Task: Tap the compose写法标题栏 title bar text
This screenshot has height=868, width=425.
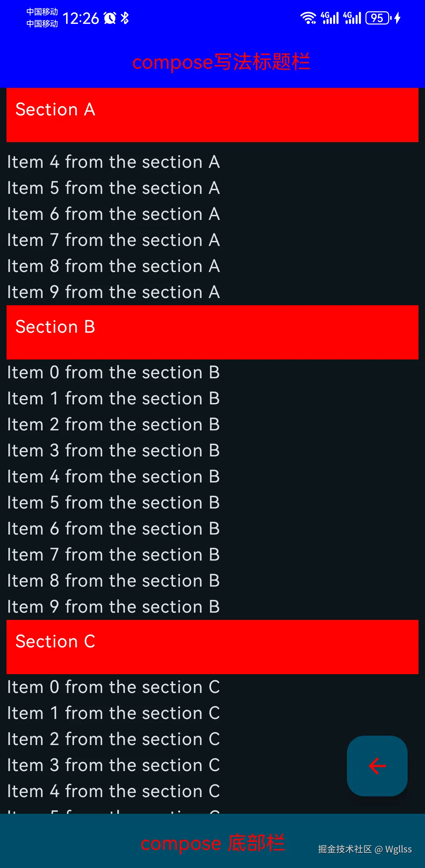Action: (x=221, y=62)
